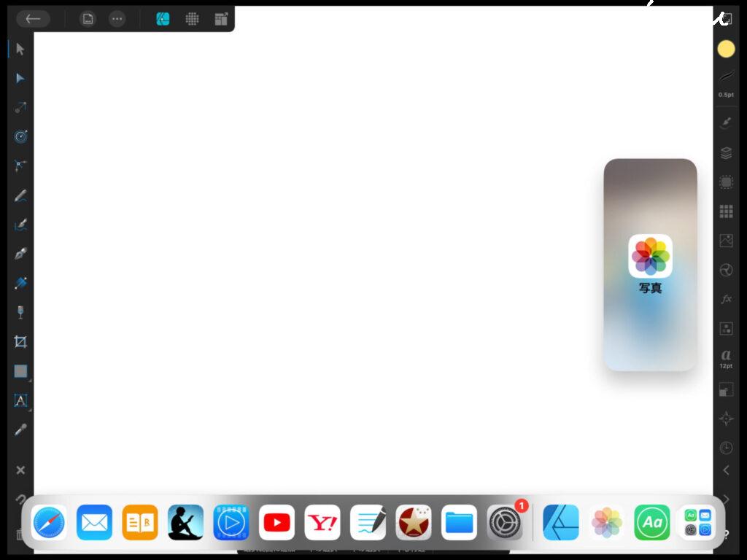The width and height of the screenshot is (747, 560).
Task: Select the Pencil tool
Action: click(20, 195)
